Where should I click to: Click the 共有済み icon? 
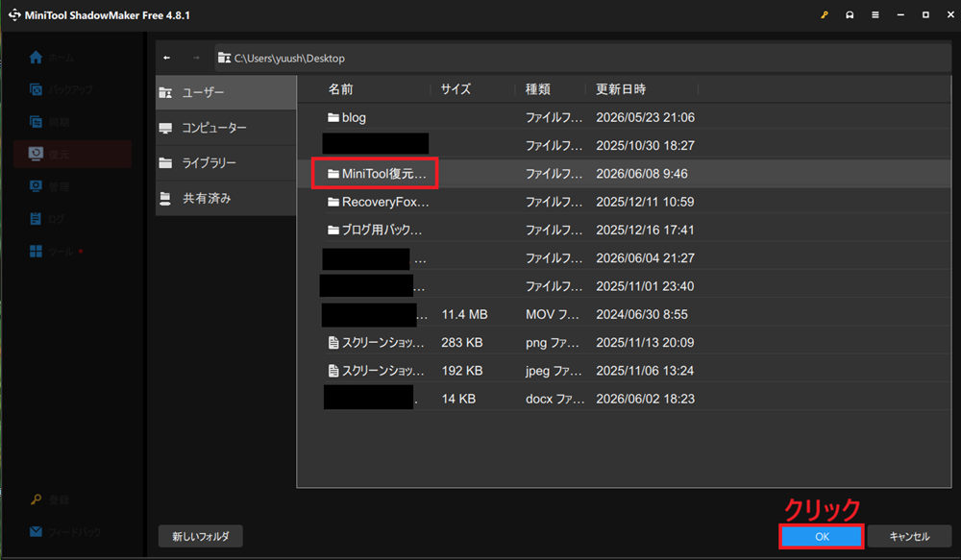165,199
